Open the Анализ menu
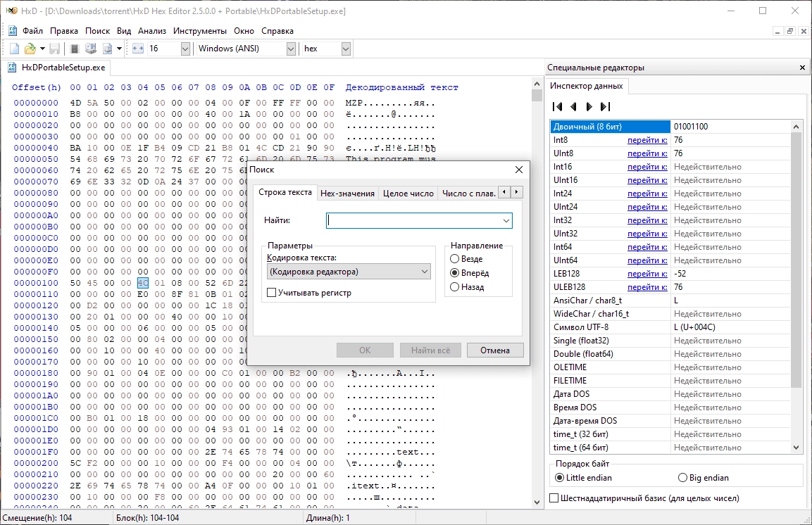Screen dimensions: 812x525 (152, 31)
